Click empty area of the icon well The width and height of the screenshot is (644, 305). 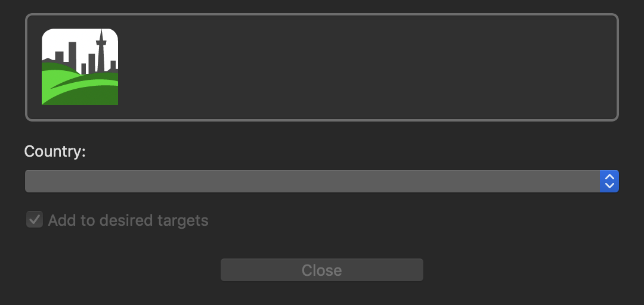point(366,67)
